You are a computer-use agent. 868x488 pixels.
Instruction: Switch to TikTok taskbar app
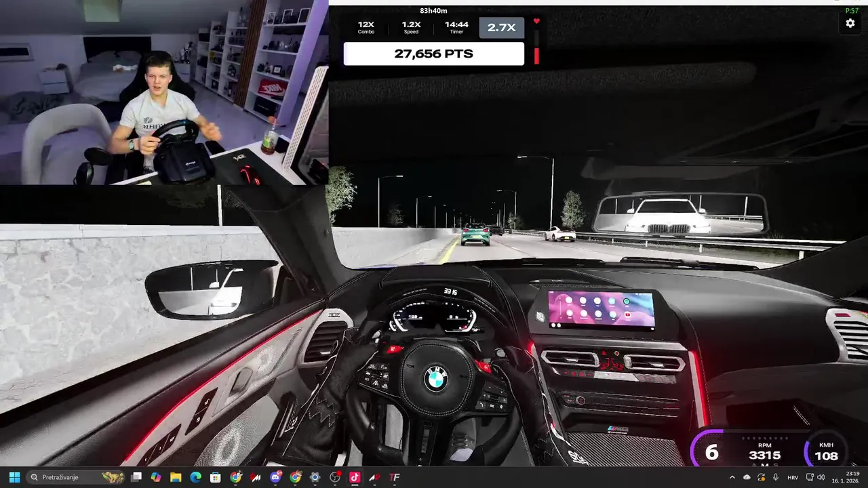355,477
